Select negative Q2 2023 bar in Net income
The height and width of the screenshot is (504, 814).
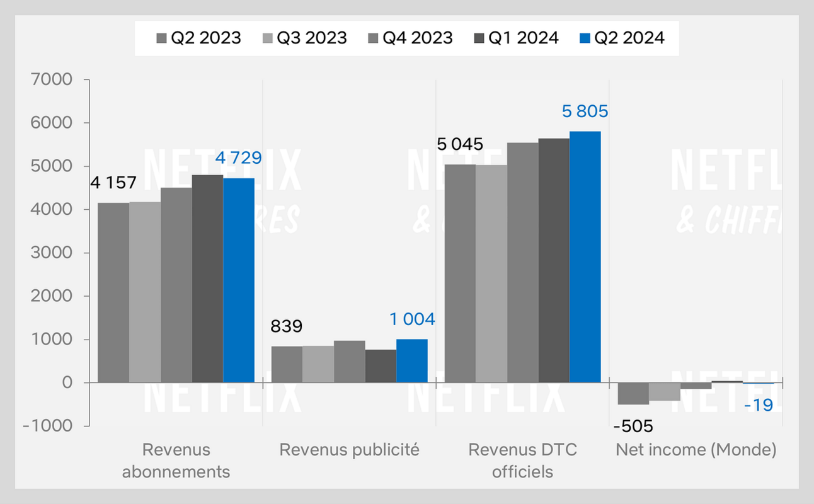tap(633, 394)
